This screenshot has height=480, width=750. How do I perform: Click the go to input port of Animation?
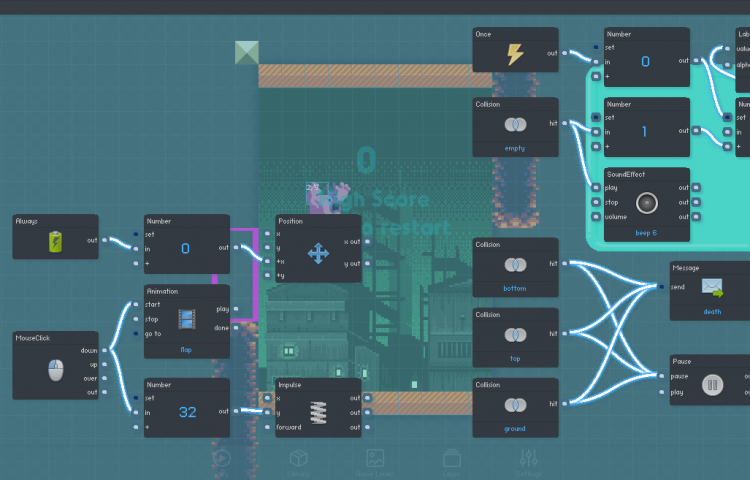pos(136,333)
